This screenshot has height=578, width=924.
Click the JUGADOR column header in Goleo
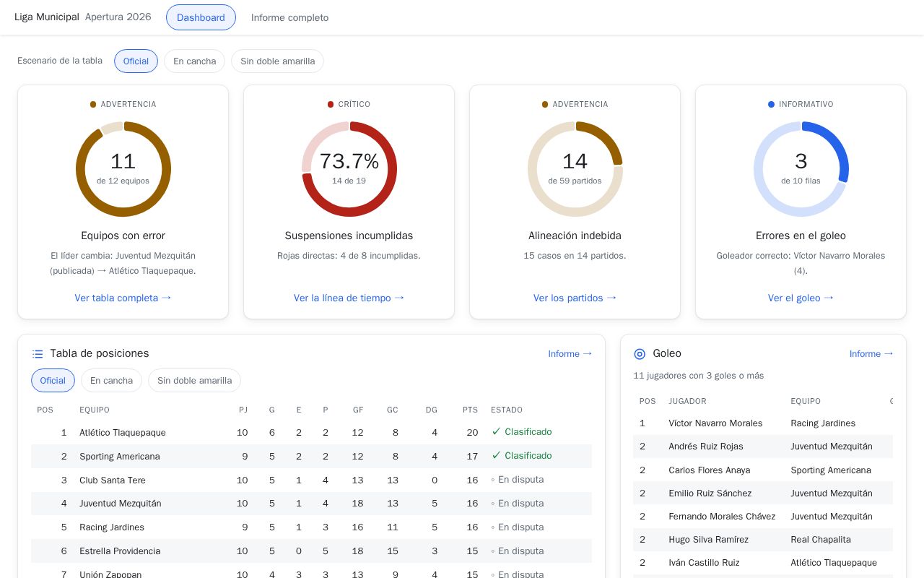click(687, 401)
